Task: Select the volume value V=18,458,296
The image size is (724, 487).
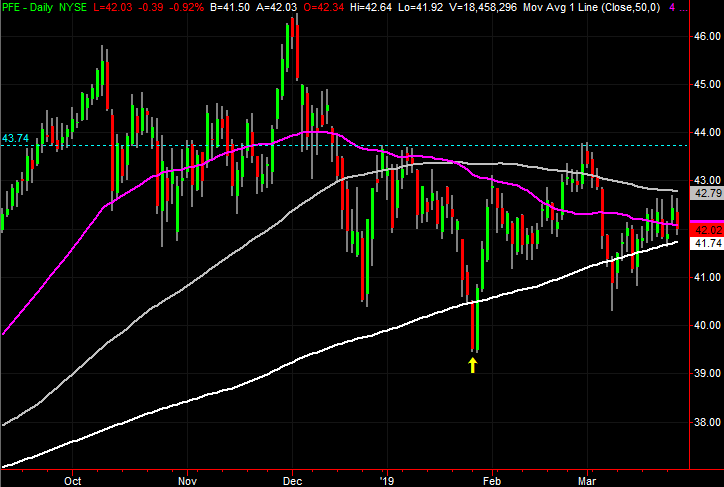Action: 482,7
